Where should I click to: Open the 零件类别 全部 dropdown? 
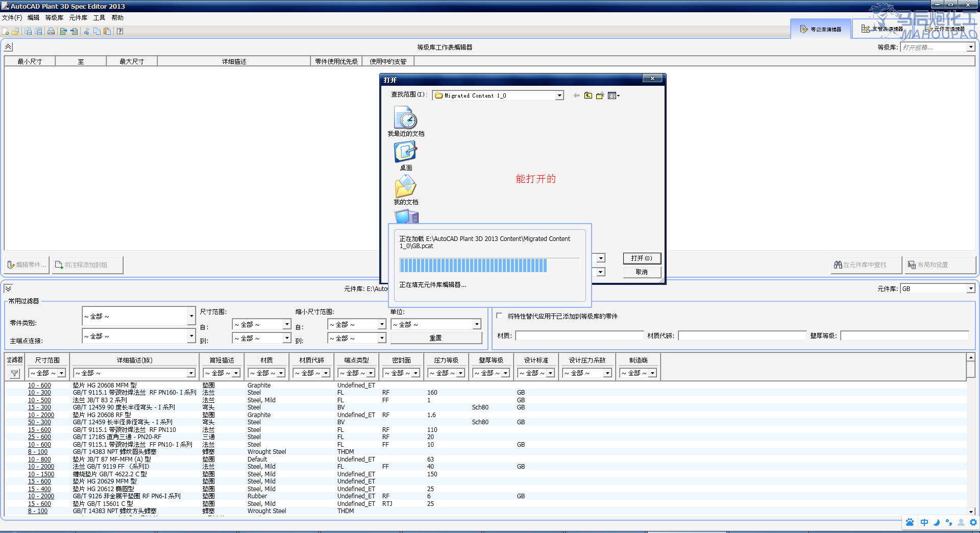point(191,317)
